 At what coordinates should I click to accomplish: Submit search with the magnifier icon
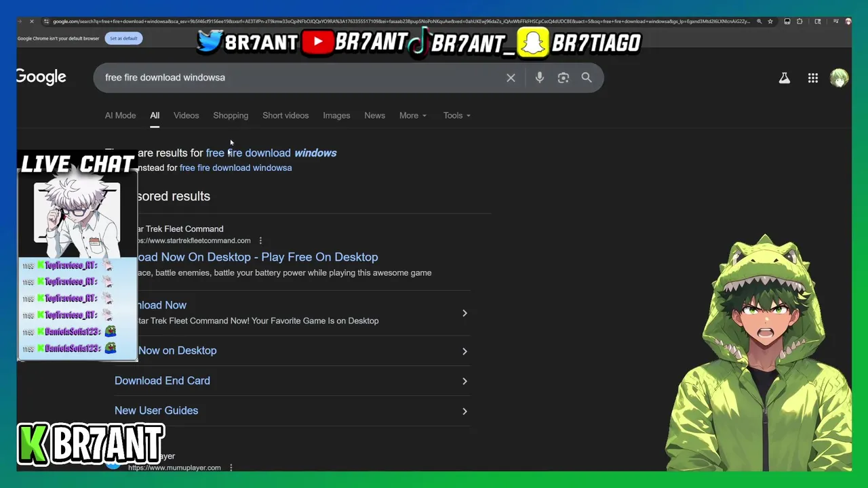(x=587, y=78)
